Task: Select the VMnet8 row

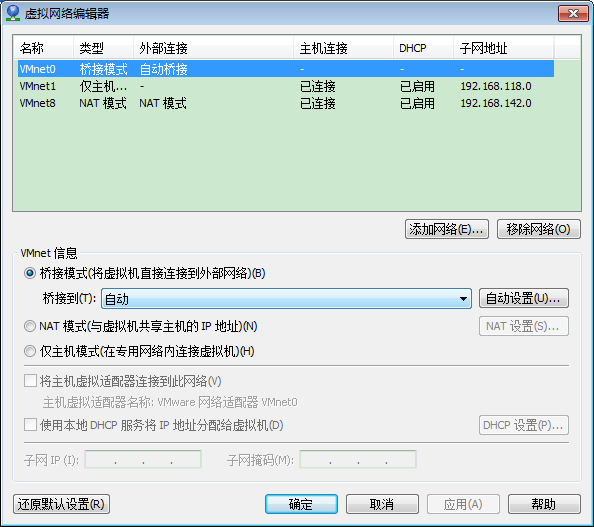Action: click(286, 103)
